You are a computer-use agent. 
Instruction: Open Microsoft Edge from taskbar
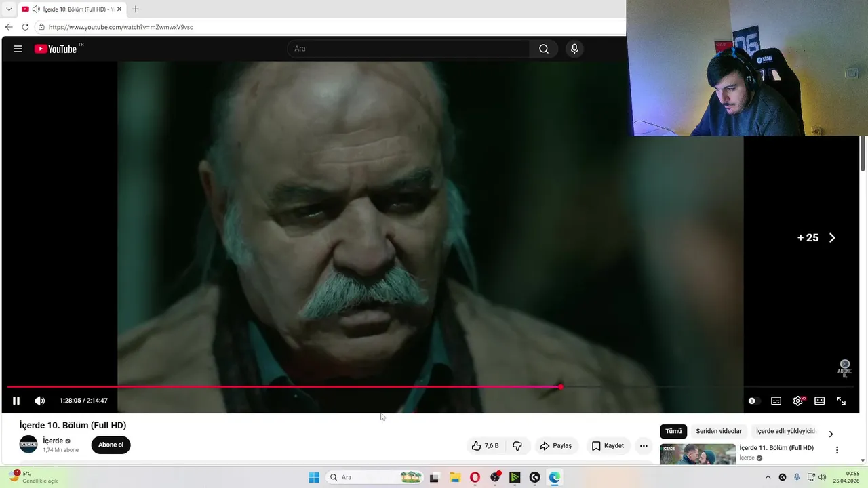(555, 477)
